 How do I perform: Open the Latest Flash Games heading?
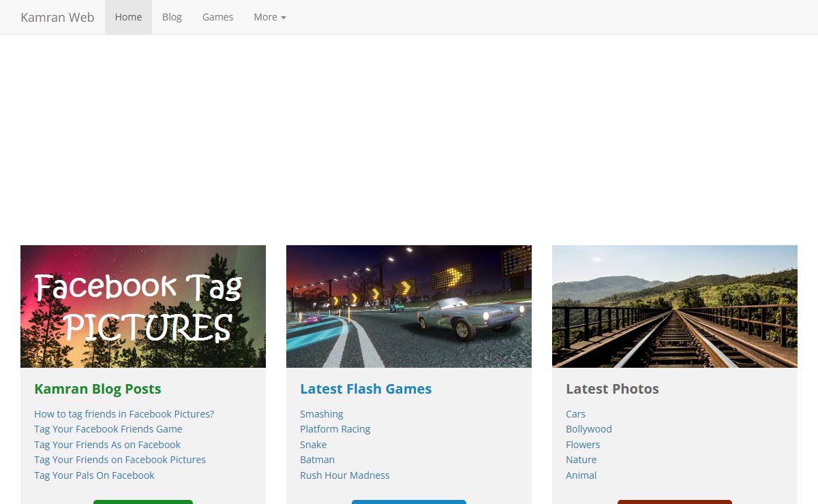[x=365, y=389]
